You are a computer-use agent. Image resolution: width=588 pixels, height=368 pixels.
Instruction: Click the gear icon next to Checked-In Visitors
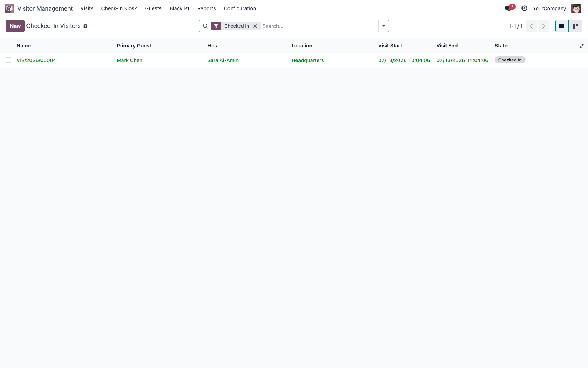point(86,26)
